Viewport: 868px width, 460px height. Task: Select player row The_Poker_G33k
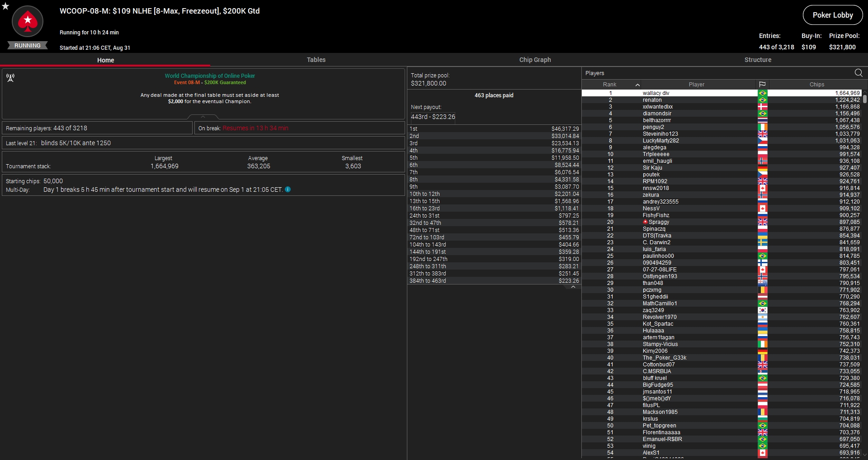(722, 358)
